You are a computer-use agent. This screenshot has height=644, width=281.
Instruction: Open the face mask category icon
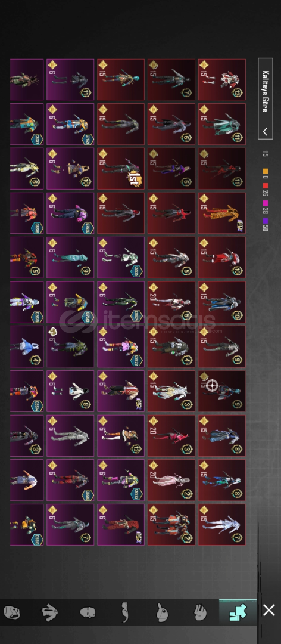(x=11, y=612)
